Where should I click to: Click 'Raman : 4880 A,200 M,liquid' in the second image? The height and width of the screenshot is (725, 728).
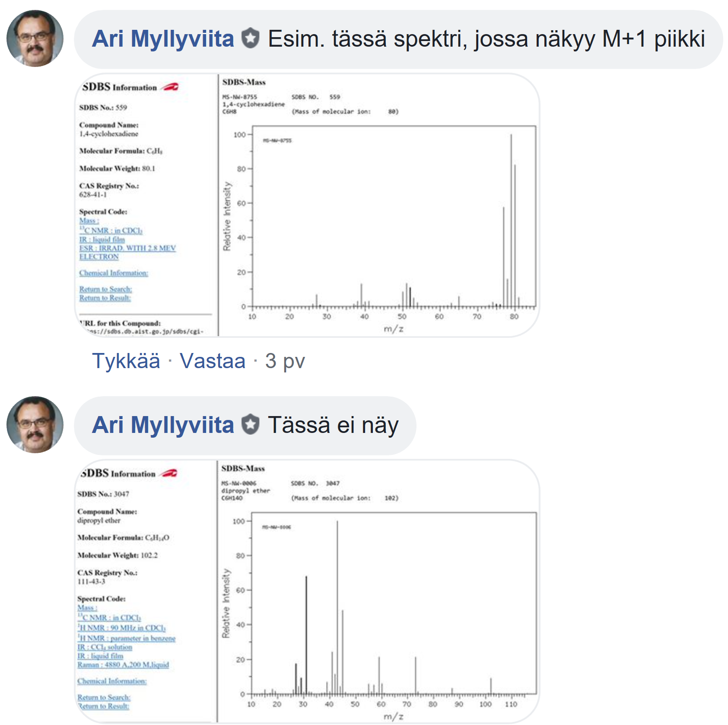coord(123,665)
